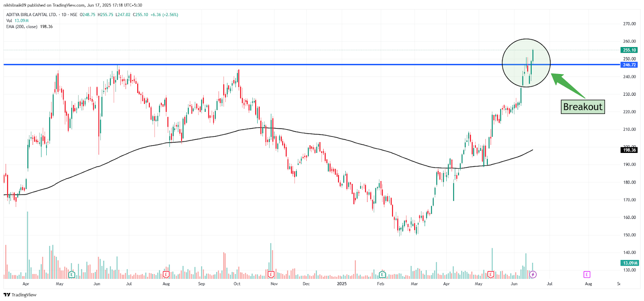Click the 170.00 price axis label

630,200
